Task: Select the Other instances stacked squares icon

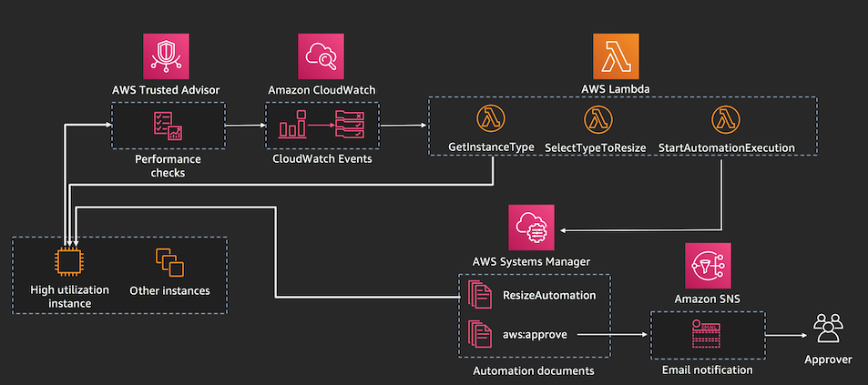Action: click(168, 263)
